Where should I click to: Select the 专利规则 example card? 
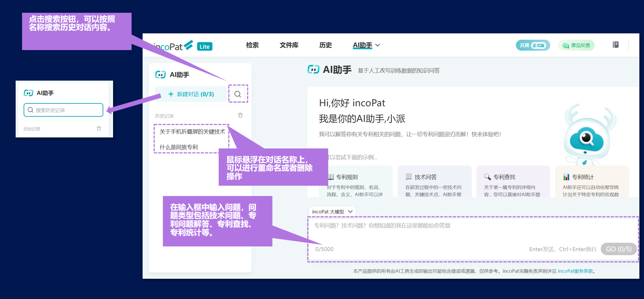tap(356, 181)
